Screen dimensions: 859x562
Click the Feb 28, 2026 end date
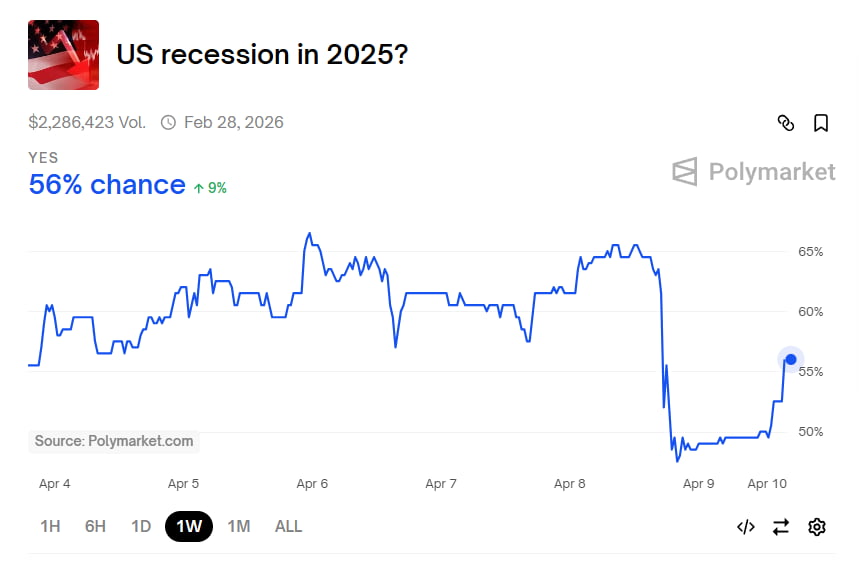(x=233, y=123)
